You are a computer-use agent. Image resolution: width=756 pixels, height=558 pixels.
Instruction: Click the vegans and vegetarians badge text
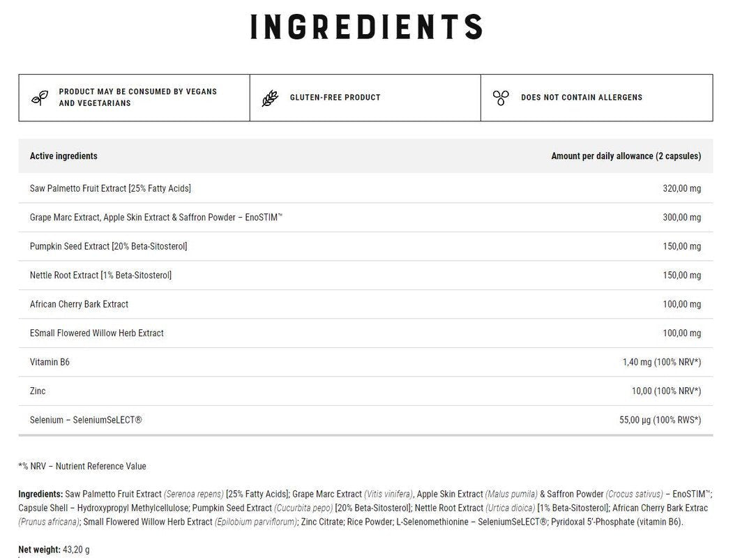pyautogui.click(x=137, y=97)
